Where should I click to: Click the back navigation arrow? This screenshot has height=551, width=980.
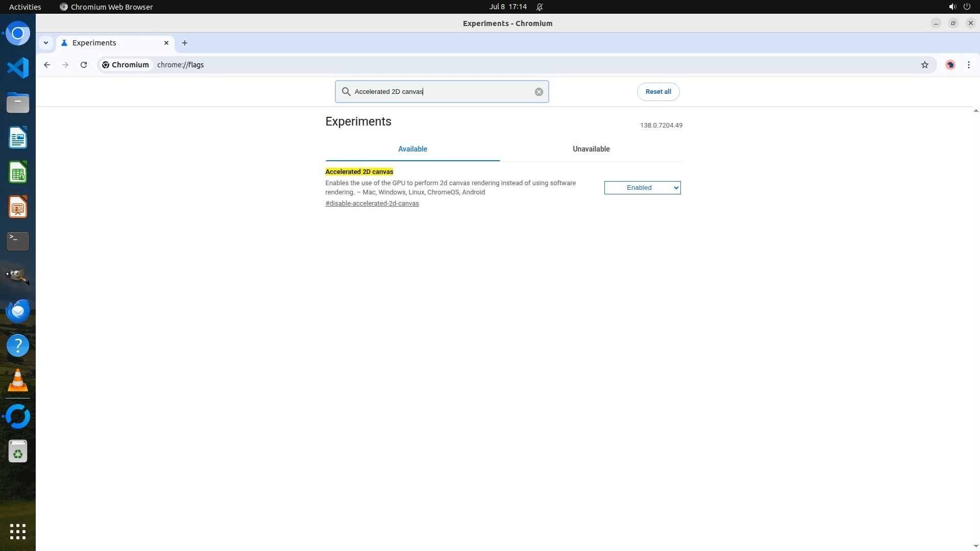[47, 65]
